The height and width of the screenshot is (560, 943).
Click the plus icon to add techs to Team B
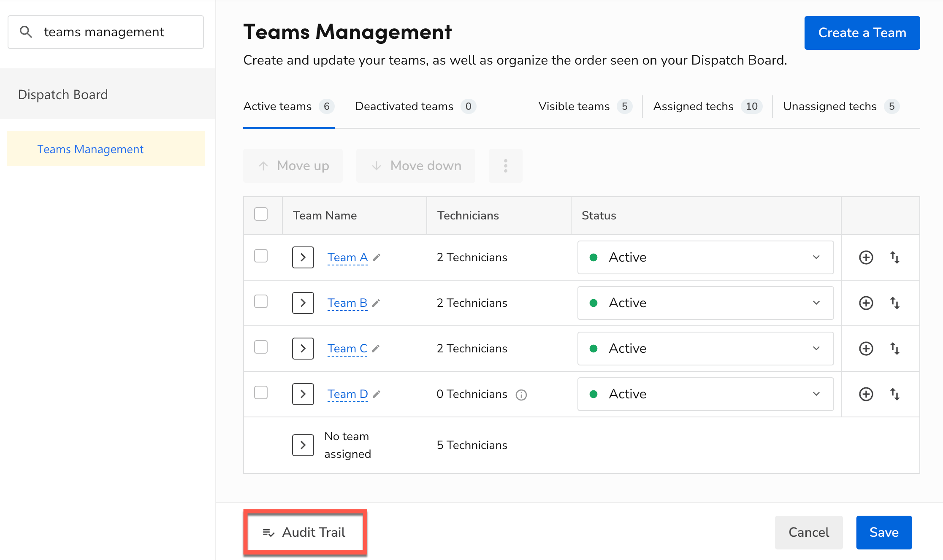coord(866,303)
